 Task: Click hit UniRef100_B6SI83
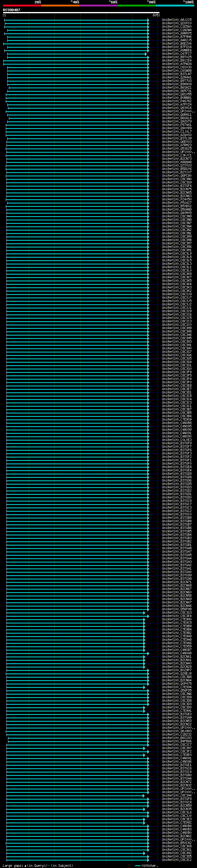click(x=176, y=738)
